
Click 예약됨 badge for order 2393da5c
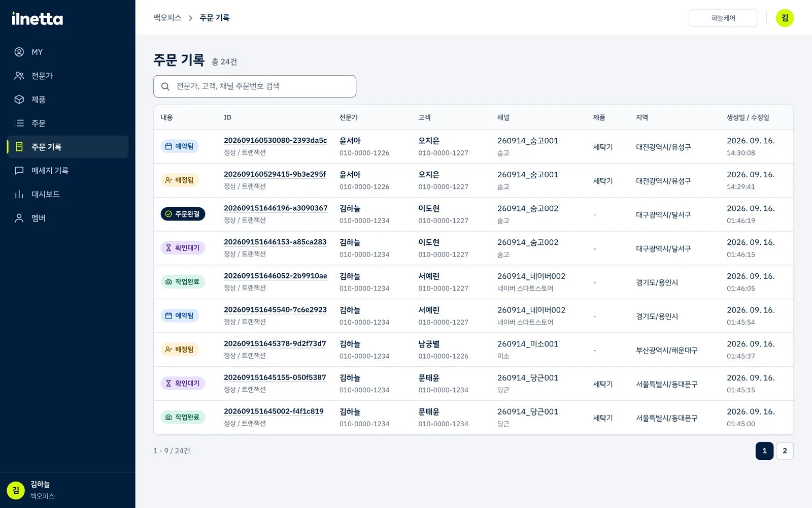(180, 146)
